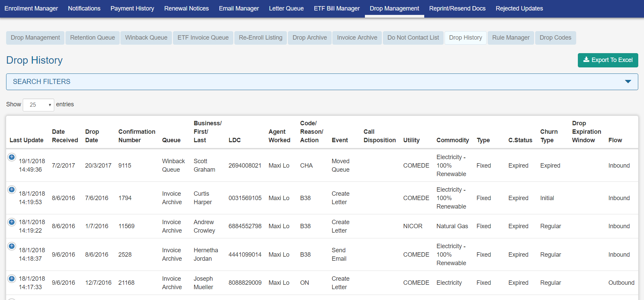Click the NICOR utility cell

coord(413,226)
